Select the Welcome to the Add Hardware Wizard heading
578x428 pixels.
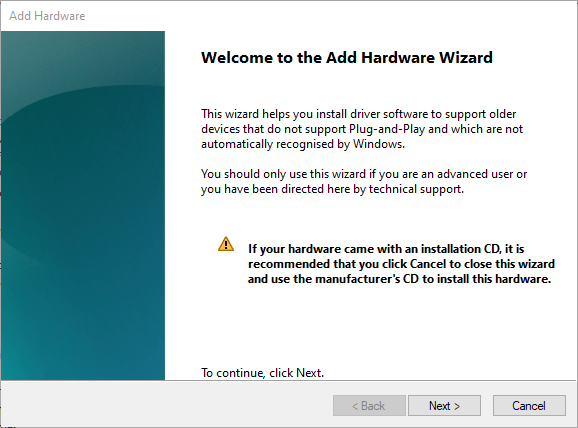(347, 58)
